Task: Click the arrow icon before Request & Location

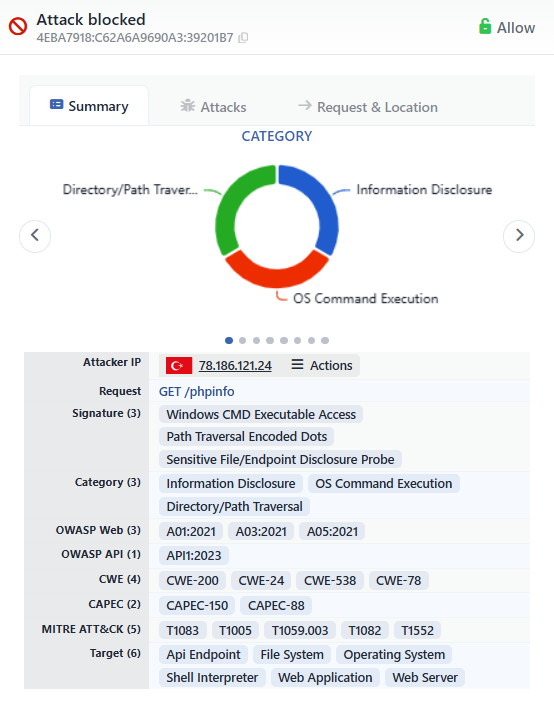Action: click(x=304, y=106)
